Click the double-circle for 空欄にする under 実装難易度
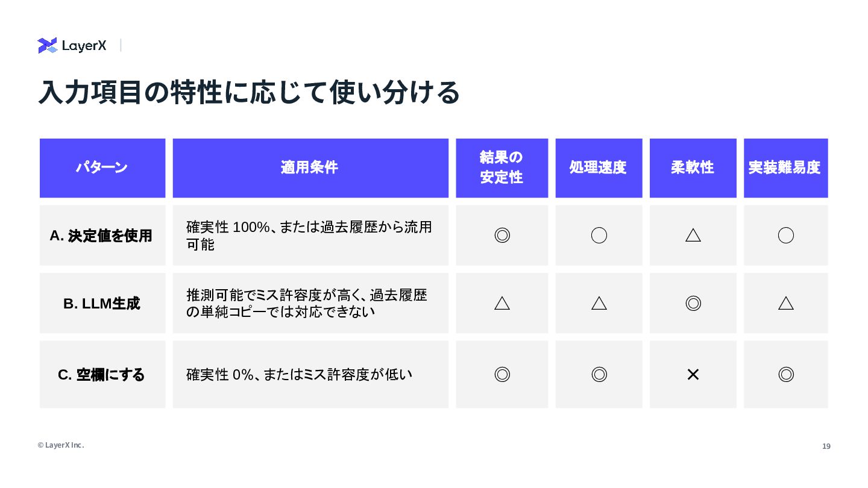 [x=785, y=374]
